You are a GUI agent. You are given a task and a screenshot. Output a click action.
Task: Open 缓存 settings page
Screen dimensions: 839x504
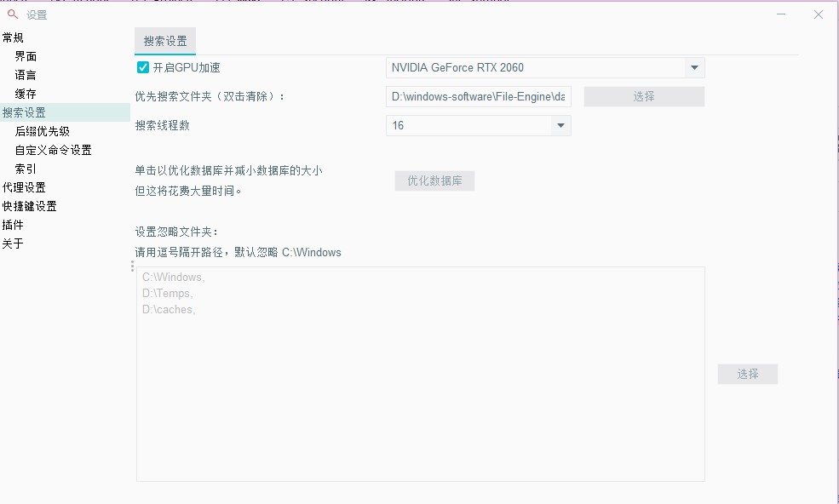pyautogui.click(x=26, y=94)
